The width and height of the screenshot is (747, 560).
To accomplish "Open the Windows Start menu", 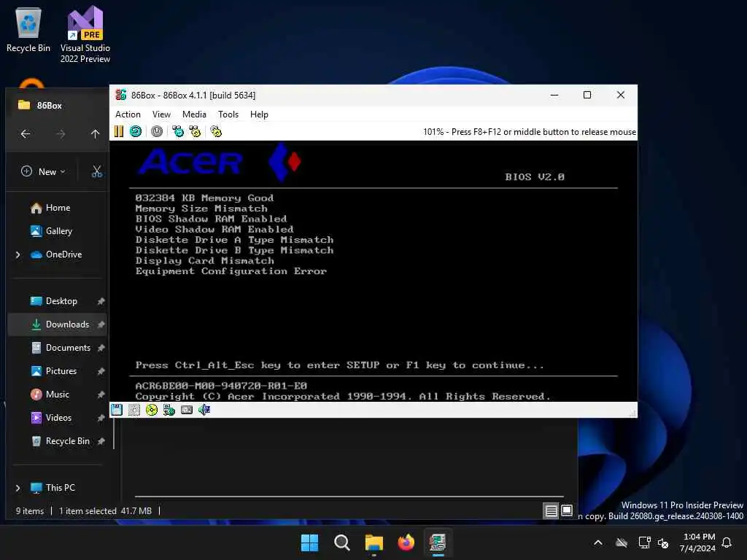I will (x=309, y=542).
